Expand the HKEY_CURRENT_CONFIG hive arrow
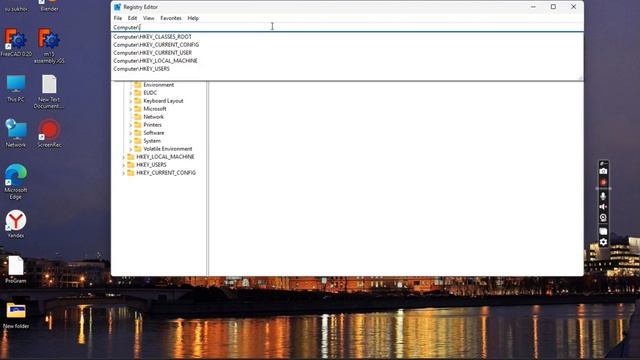The height and width of the screenshot is (360, 640). (123, 173)
